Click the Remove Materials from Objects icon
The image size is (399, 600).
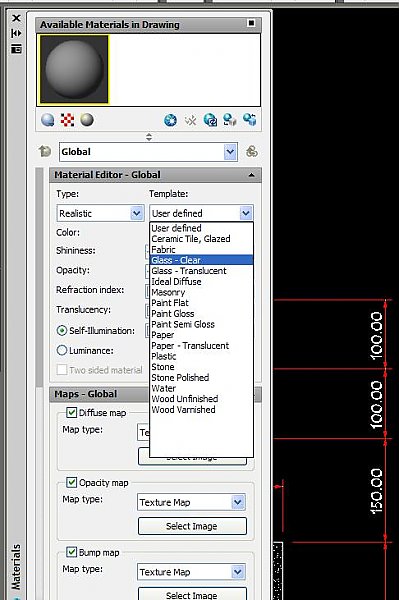249,120
